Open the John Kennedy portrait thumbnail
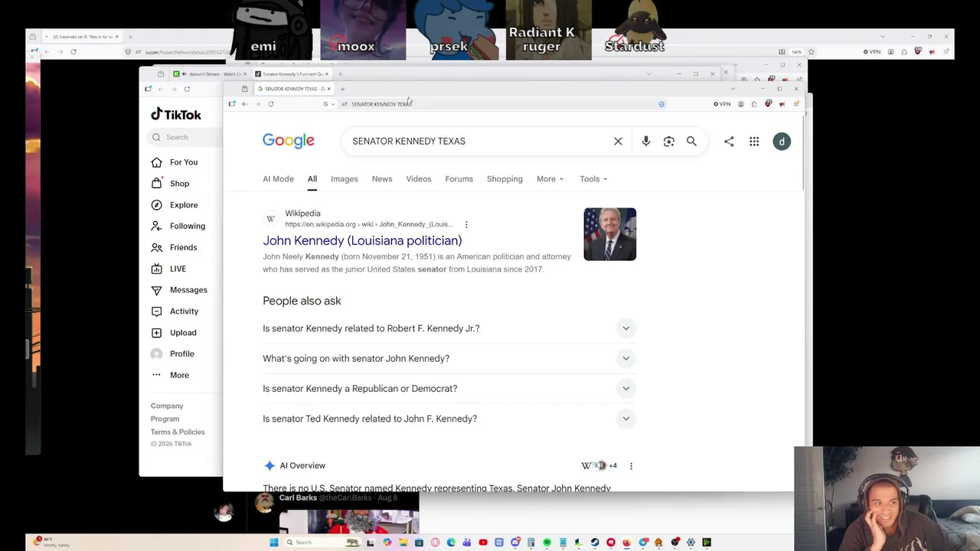This screenshot has width=980, height=551. (x=609, y=234)
